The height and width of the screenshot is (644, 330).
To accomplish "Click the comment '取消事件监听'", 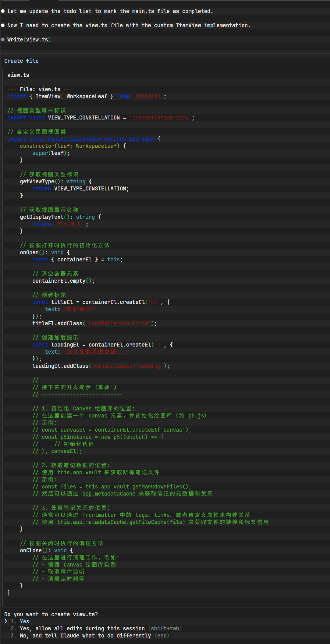I will point(58,572).
